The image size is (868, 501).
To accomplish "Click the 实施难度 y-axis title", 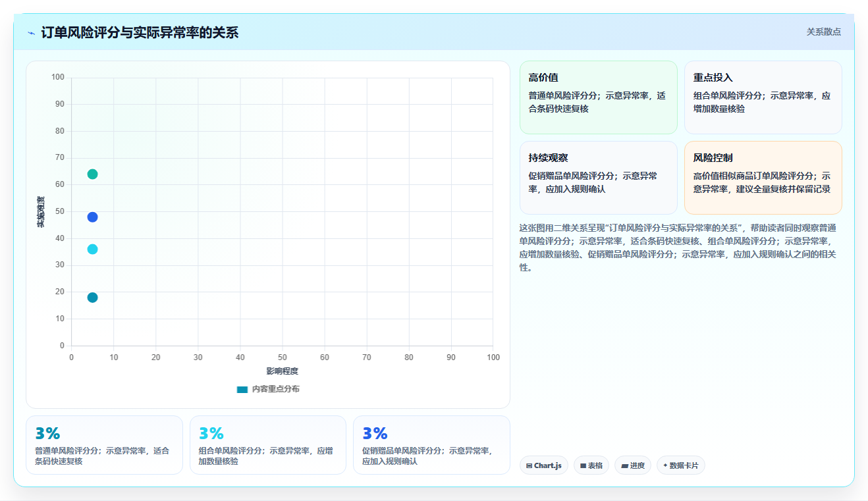I will pos(41,212).
